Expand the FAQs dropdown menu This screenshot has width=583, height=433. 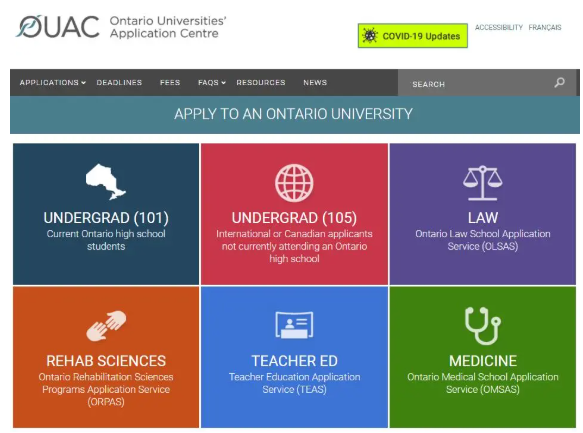[212, 83]
